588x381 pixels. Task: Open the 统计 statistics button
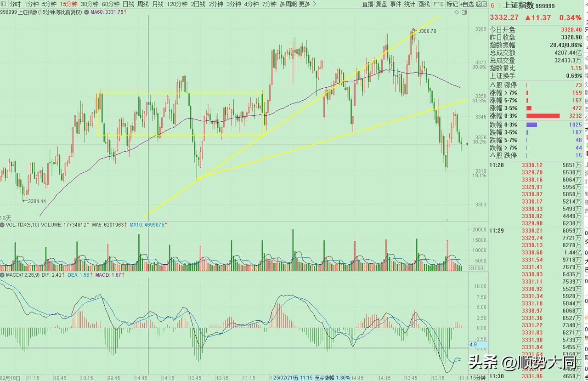pos(410,4)
